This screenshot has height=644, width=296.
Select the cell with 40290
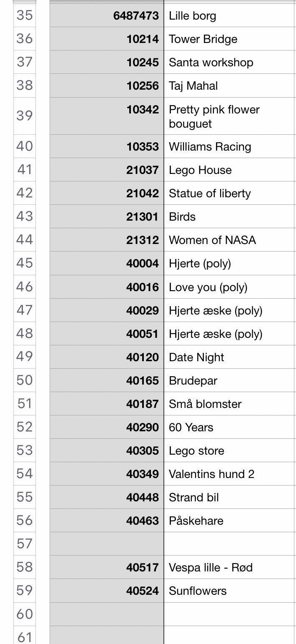107,427
